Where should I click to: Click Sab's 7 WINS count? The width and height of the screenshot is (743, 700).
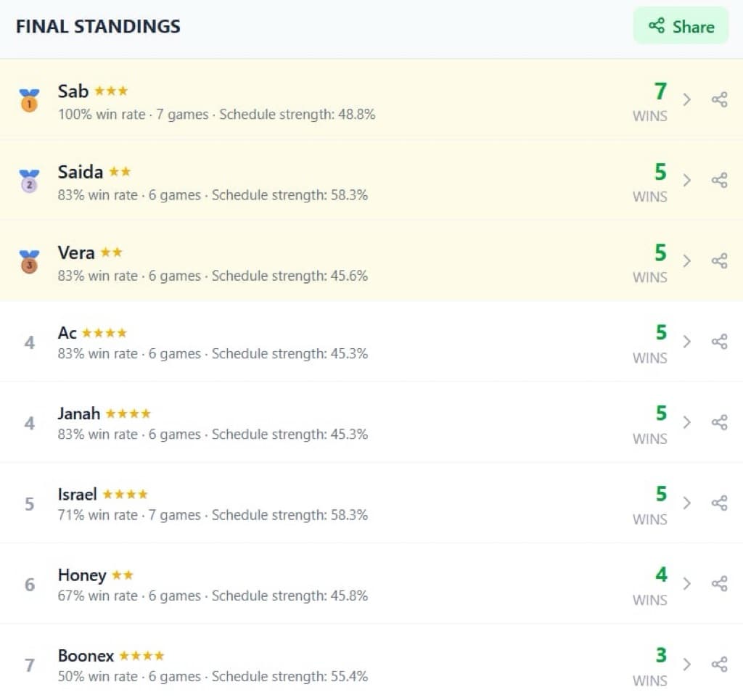point(651,102)
